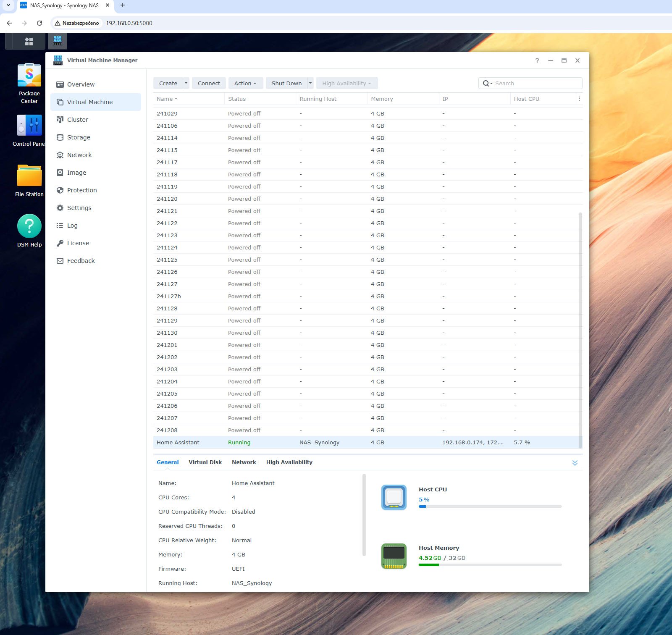Go to Storage in the sidebar
The height and width of the screenshot is (635, 672).
(79, 137)
